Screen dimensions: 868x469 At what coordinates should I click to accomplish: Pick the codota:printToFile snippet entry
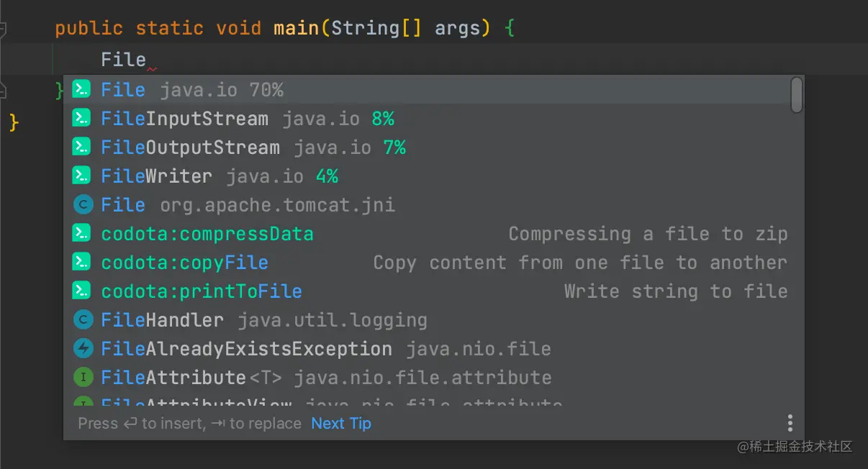[202, 291]
